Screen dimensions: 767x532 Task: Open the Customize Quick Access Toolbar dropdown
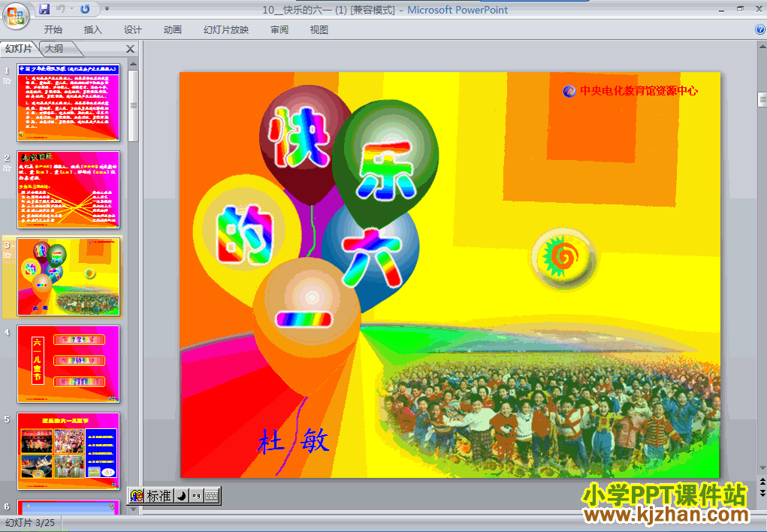tap(107, 9)
